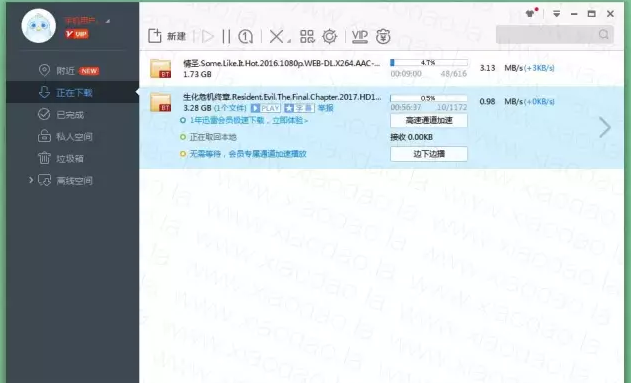Screen dimensions: 631x383
Task: Click the BT folder icon for Resident.Evil
Action: [x=160, y=102]
